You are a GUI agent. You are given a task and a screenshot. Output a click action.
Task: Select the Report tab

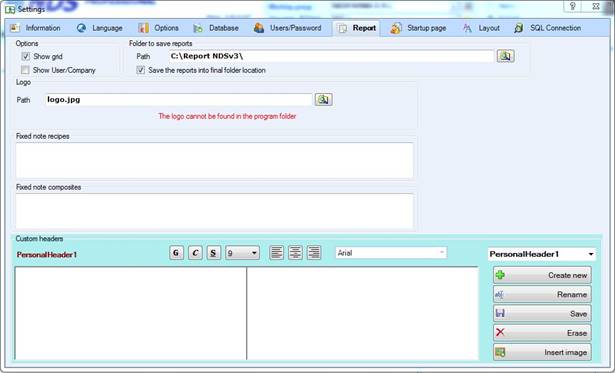coord(357,28)
